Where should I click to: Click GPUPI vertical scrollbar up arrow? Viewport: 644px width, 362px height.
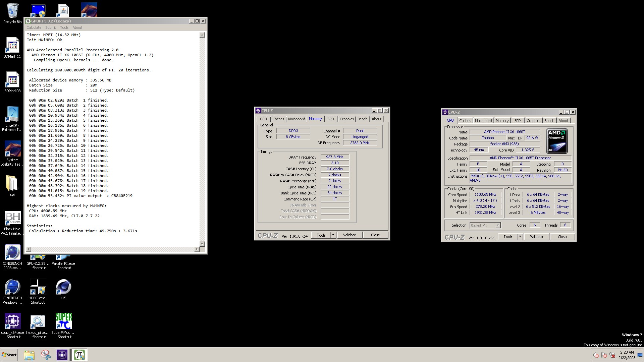click(x=202, y=35)
